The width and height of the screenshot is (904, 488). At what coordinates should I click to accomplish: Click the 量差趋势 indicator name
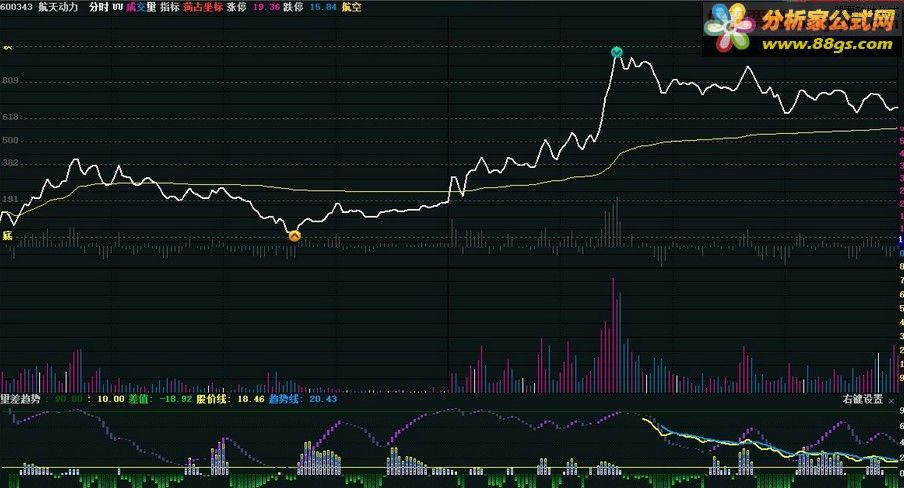(20, 399)
